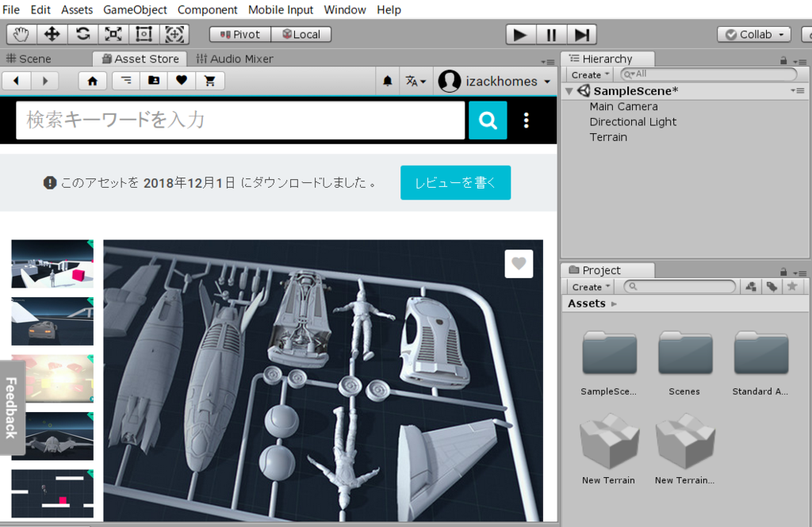Select the combined Transform tool
This screenshot has width=812, height=527.
[174, 35]
